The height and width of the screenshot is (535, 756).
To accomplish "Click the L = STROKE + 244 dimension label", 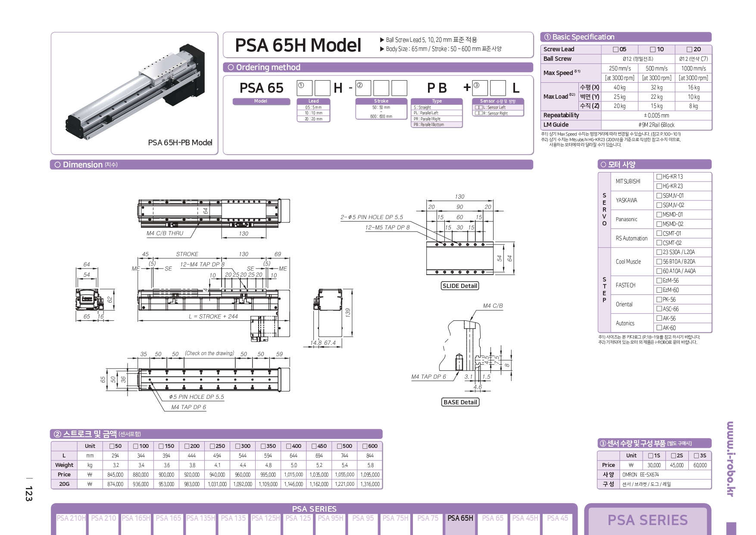I will click(x=213, y=316).
